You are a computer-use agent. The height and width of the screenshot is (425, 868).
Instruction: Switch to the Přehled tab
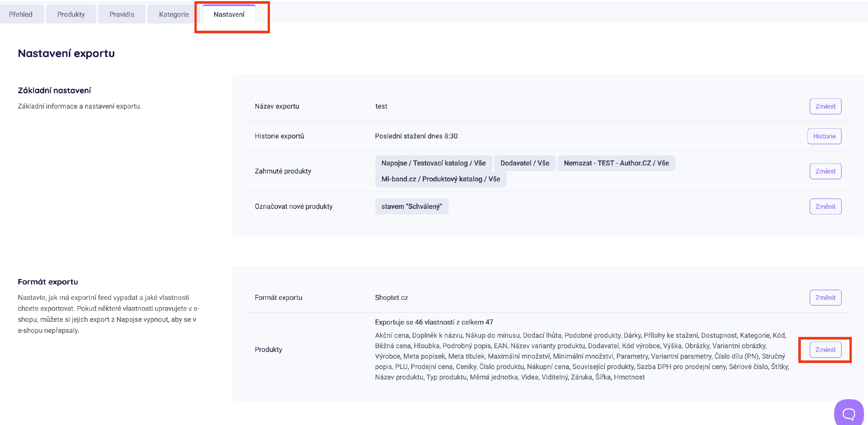point(21,14)
